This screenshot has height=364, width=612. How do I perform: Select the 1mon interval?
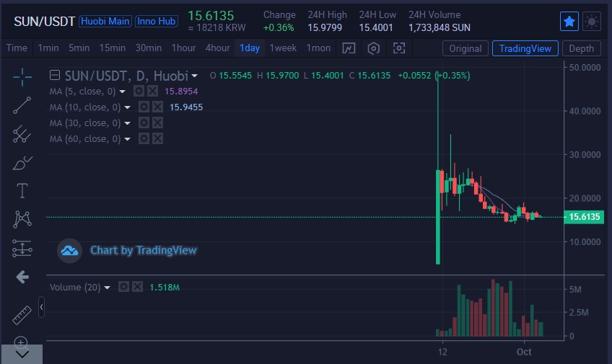[318, 48]
